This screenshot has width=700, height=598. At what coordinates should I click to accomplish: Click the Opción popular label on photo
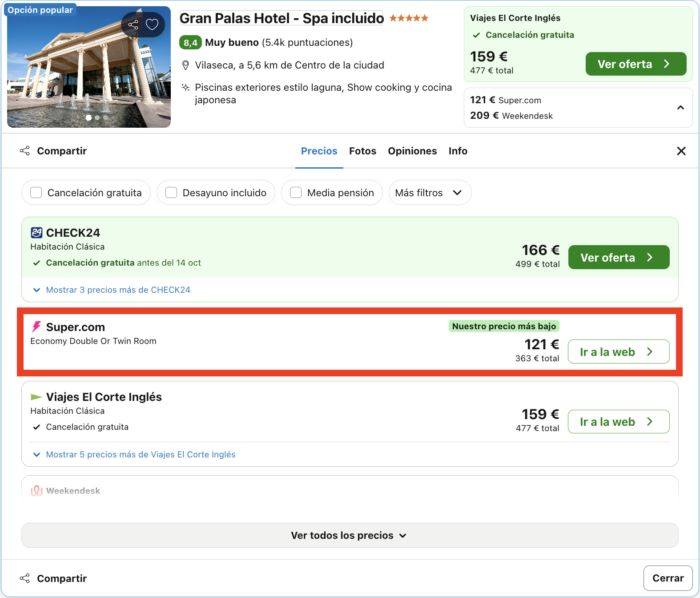(x=40, y=10)
